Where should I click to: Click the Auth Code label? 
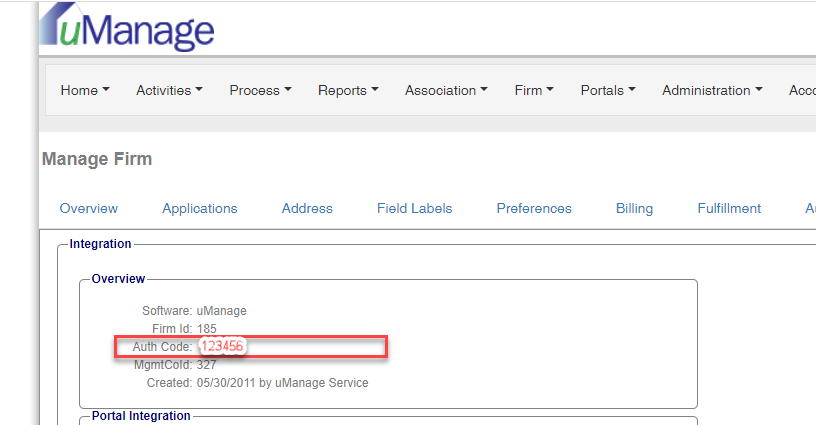(162, 347)
